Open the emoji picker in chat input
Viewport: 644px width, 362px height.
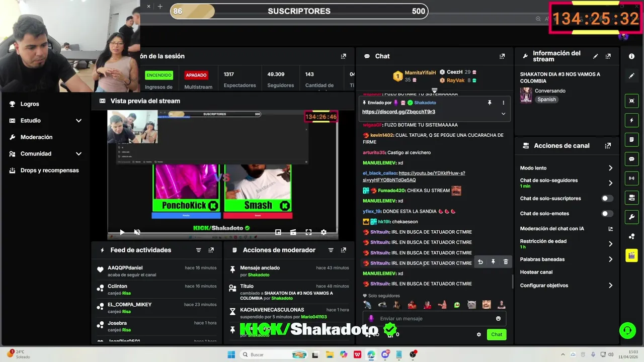[x=498, y=319]
